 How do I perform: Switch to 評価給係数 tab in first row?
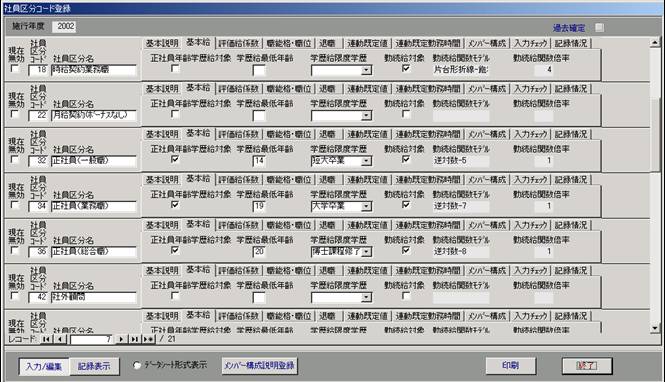click(x=238, y=43)
